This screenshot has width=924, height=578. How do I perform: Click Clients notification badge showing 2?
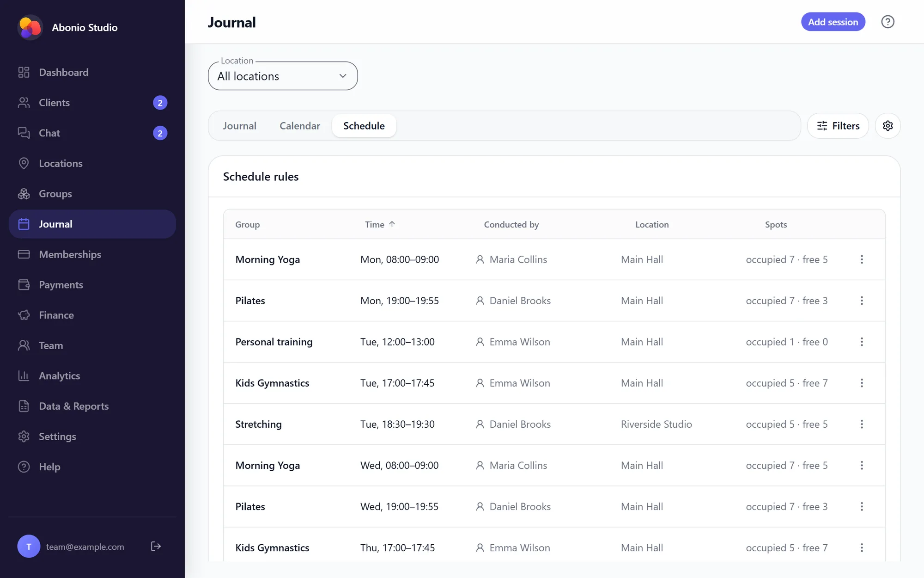click(x=160, y=103)
